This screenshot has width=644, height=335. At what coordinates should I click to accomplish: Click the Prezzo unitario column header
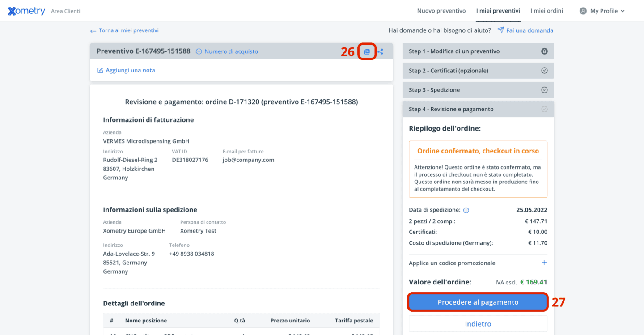pos(290,321)
